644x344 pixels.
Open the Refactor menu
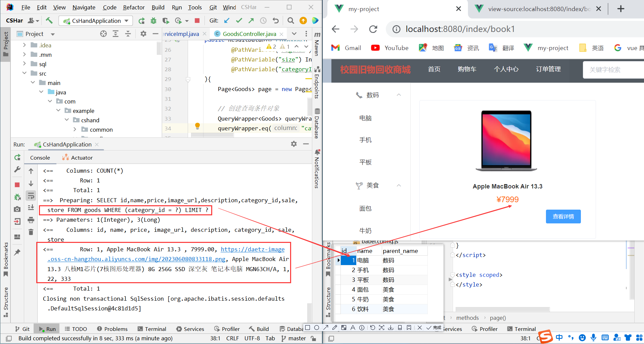point(134,7)
